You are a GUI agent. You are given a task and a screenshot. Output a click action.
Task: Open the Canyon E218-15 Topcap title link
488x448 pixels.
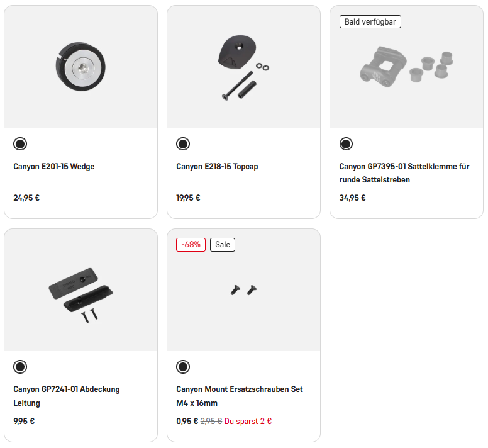(217, 167)
